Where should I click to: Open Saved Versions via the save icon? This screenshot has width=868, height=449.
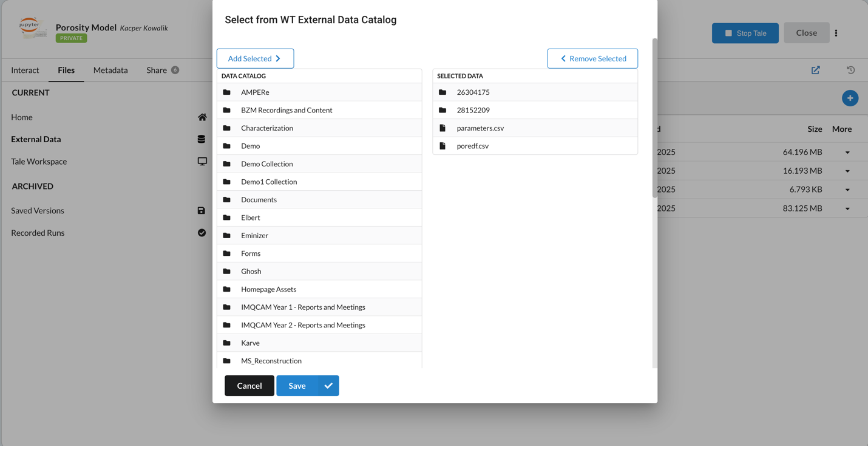coord(201,210)
